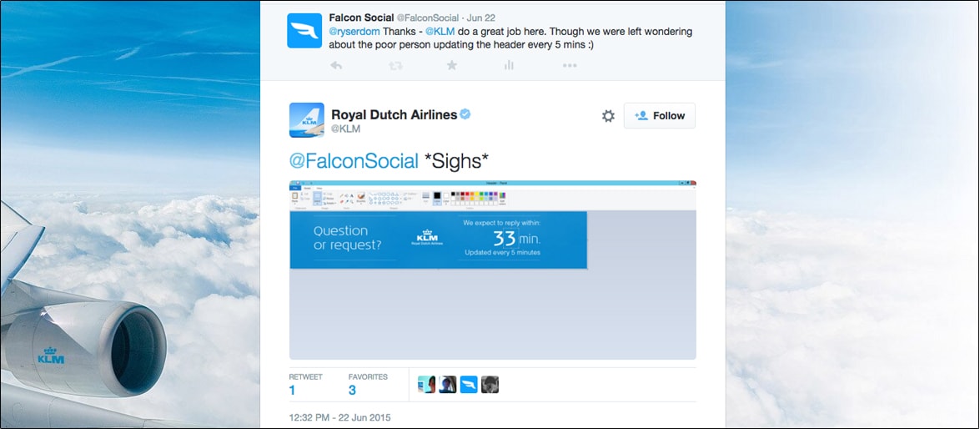Viewport: 980px width, 429px height.
Task: Enlarge the attached Paint screenshot image
Action: 492,270
